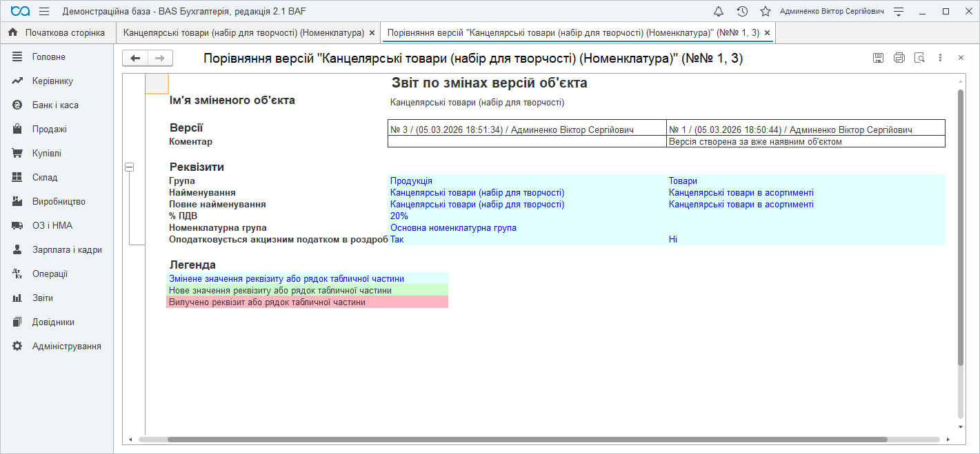Open the history clock icon
This screenshot has height=454, width=980.
point(742,12)
